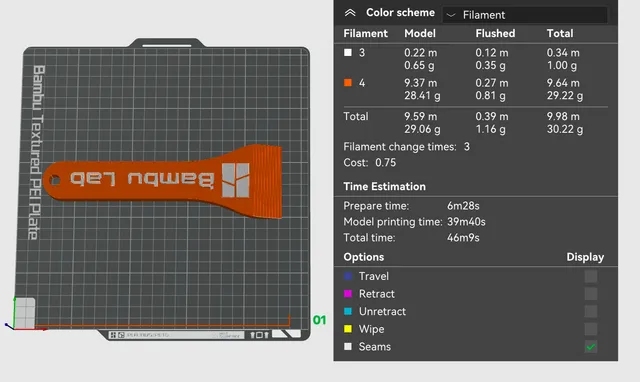Click the cyan Unretract legend icon
This screenshot has height=382, width=640.
[348, 311]
